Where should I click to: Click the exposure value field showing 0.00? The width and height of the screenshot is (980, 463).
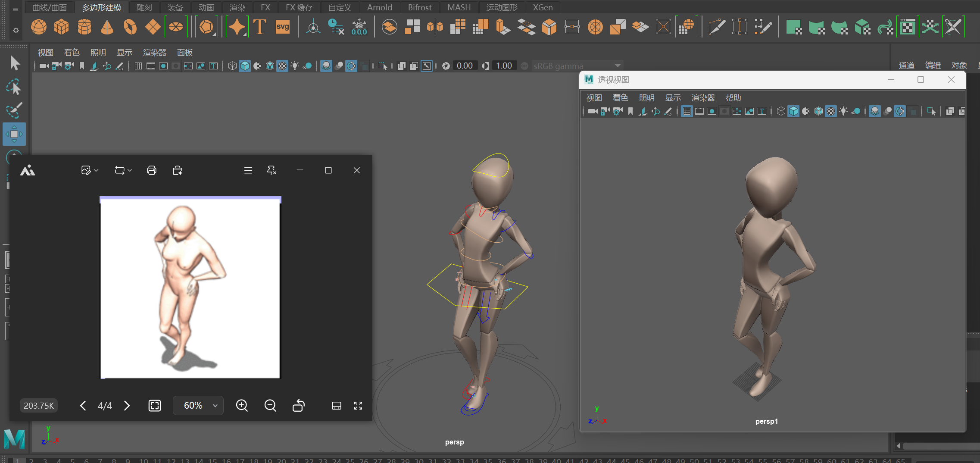pyautogui.click(x=465, y=66)
